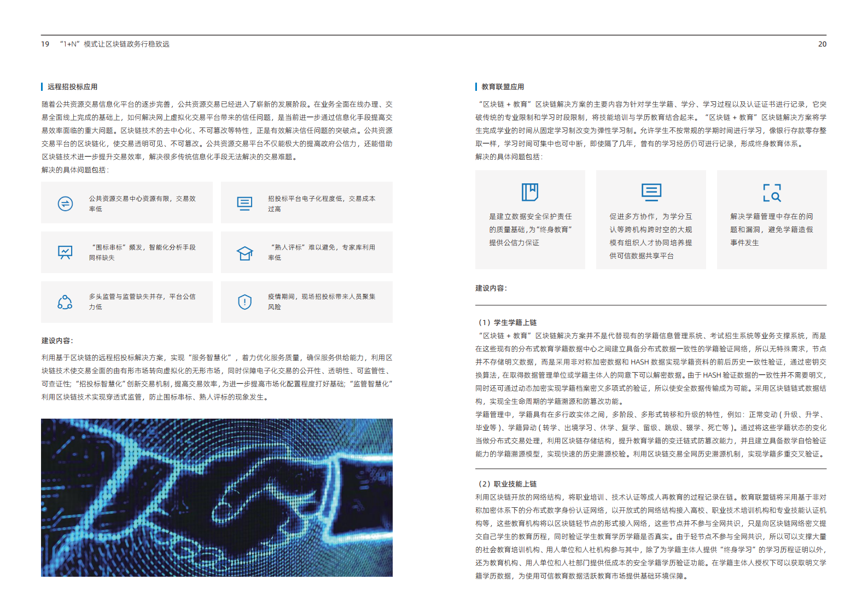The image size is (868, 614).
Task: Click 建设内容 heading on left page
Action: pyautogui.click(x=57, y=340)
